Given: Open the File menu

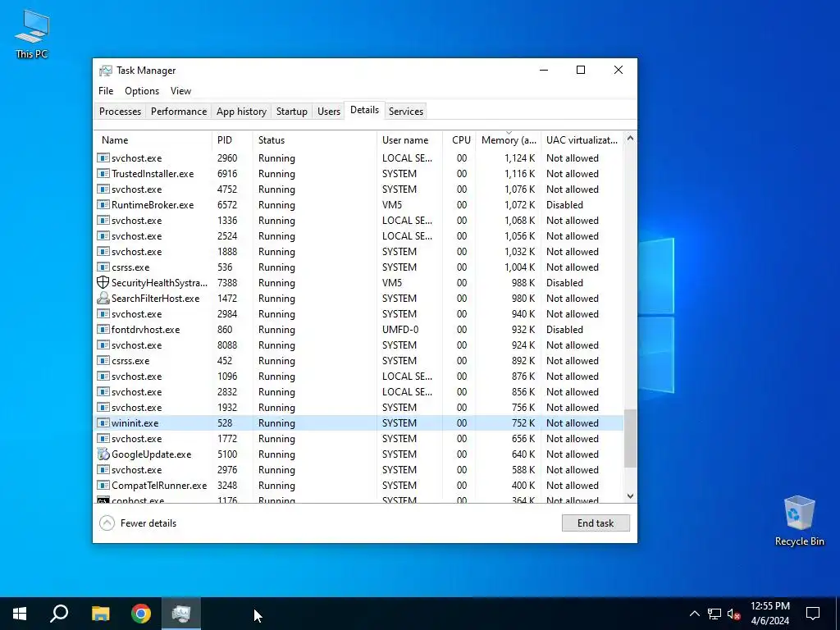Looking at the screenshot, I should (x=106, y=91).
